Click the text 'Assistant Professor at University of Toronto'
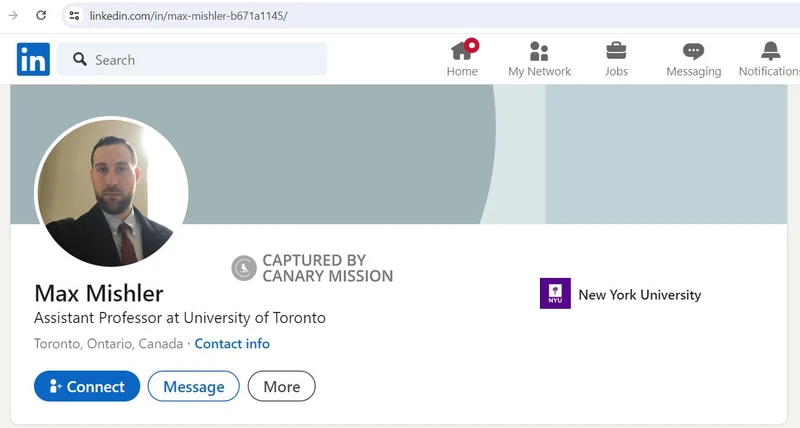Image resolution: width=800 pixels, height=428 pixels. pos(180,318)
